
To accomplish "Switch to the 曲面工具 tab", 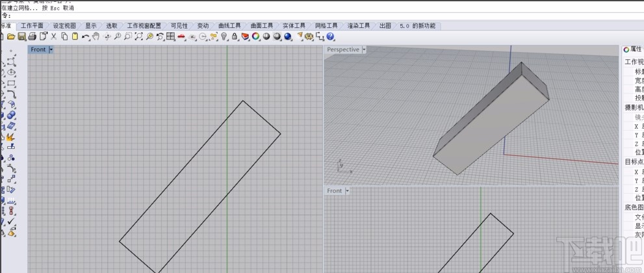I will [x=262, y=26].
